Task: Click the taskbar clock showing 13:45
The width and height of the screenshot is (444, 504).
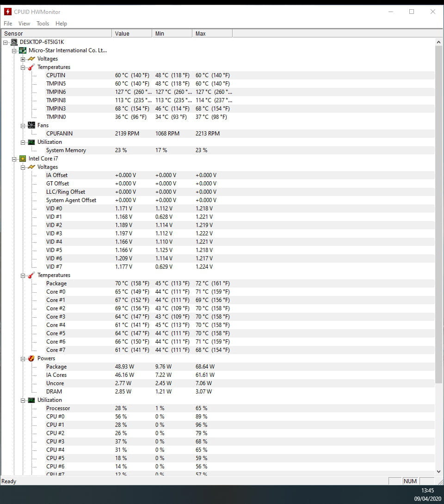Action: [x=428, y=491]
